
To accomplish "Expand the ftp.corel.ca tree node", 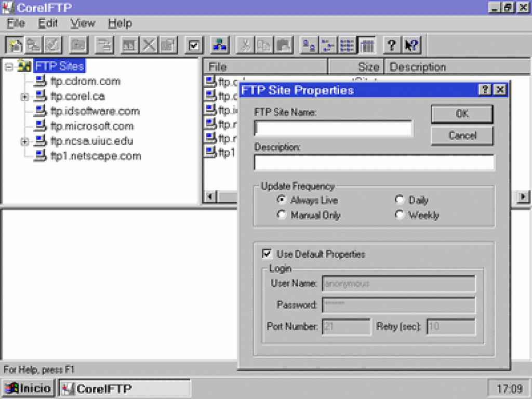I will coord(24,97).
